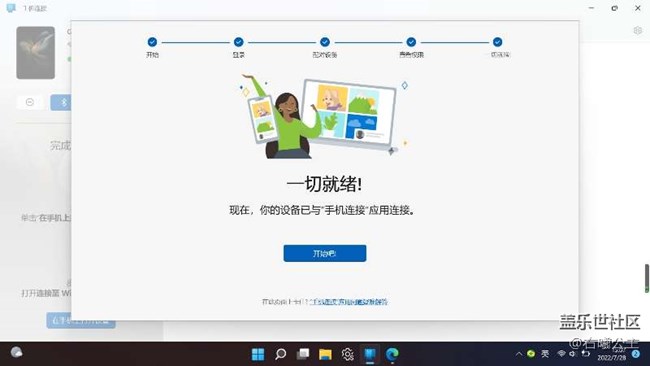
Task: Click the final step checkmark in progress bar
Action: [x=497, y=42]
